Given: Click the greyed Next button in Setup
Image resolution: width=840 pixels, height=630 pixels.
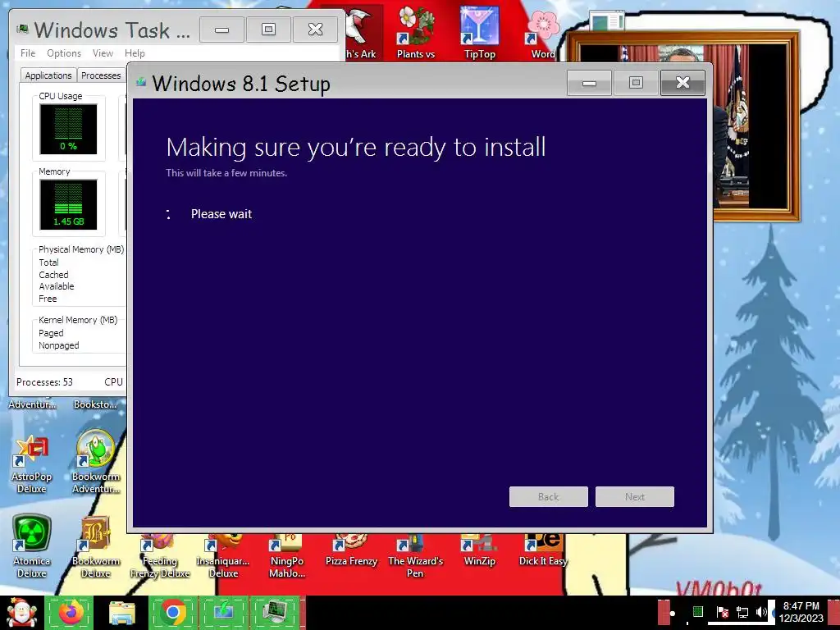Looking at the screenshot, I should point(634,496).
